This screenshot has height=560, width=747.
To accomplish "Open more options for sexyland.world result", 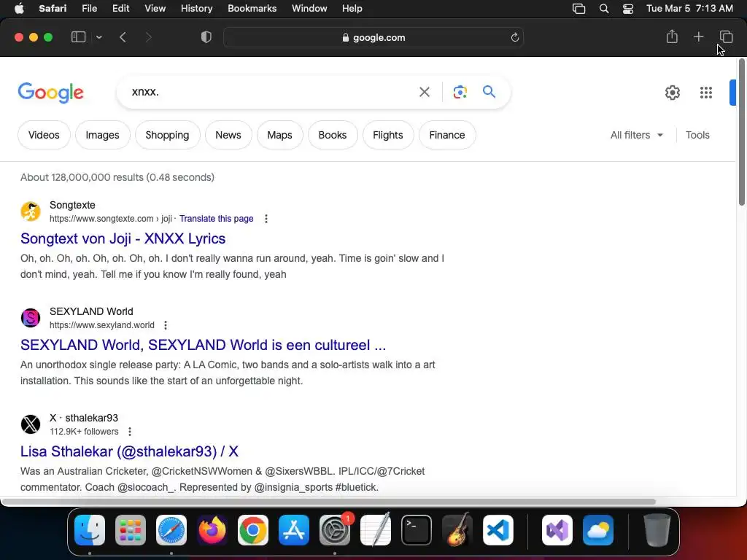I will click(x=166, y=325).
